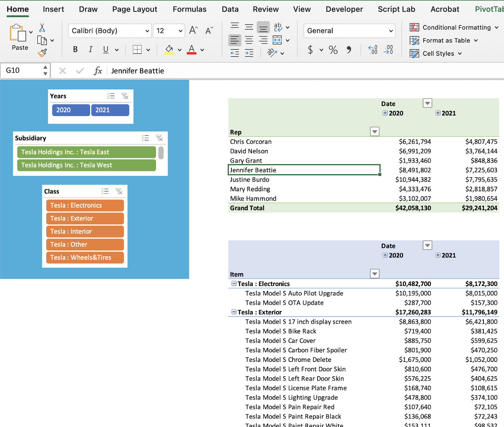Select 2021 in Years slicer
This screenshot has width=504, height=427.
110,110
